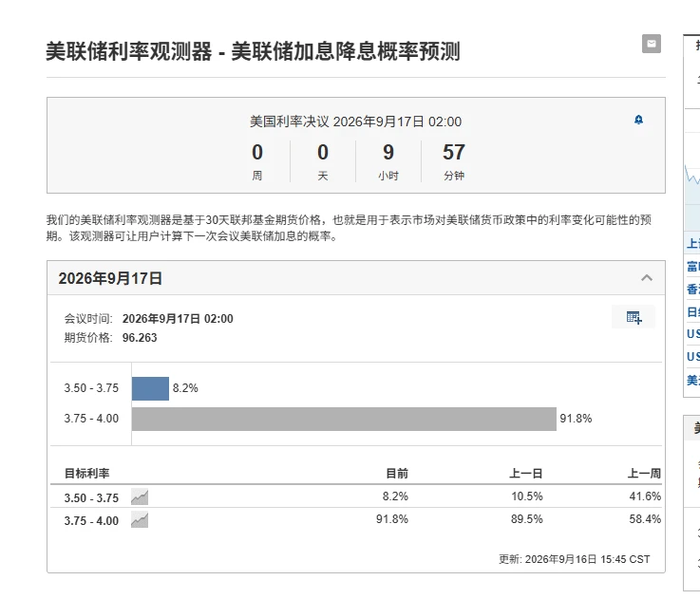
Task: Click the 上一周 column header
Action: click(644, 473)
